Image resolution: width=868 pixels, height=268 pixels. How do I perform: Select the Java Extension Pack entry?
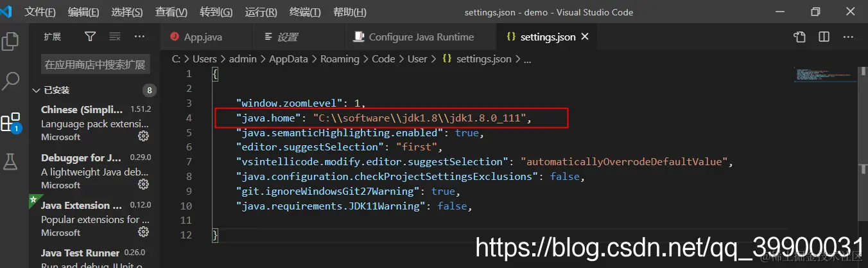(x=96, y=219)
